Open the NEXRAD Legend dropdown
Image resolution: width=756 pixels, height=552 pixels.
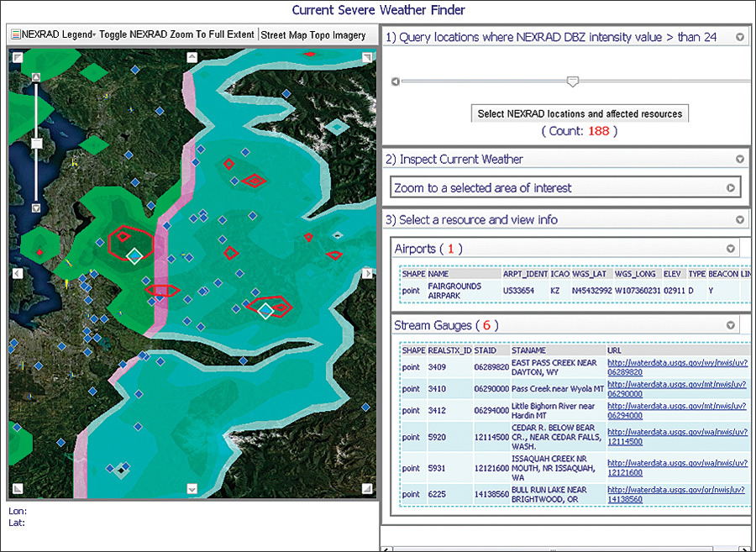click(58, 34)
